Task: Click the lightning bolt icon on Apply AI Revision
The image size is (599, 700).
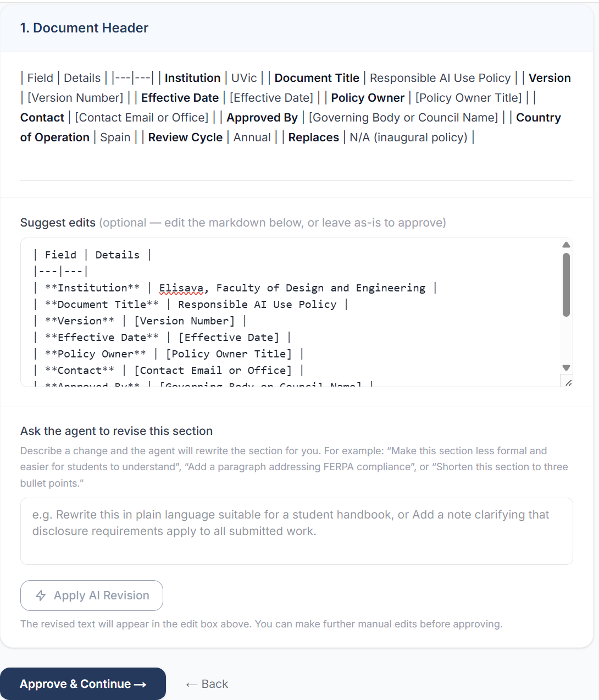Action: (41, 596)
